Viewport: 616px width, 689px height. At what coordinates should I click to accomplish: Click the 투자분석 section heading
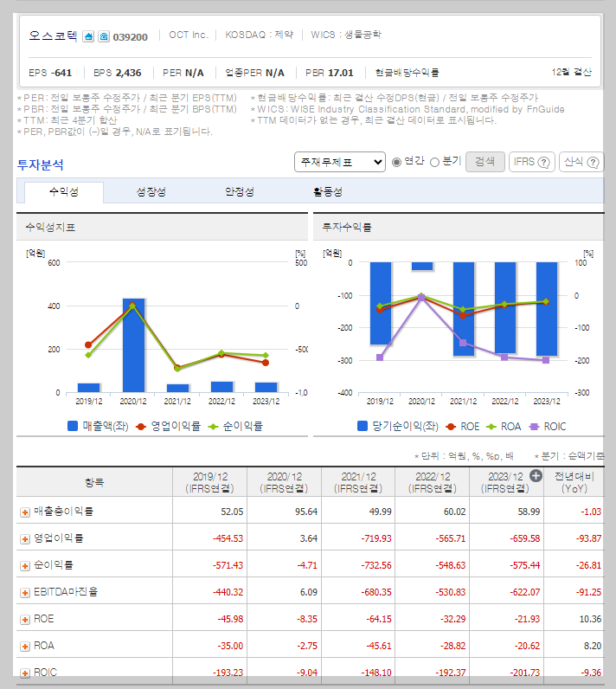41,164
